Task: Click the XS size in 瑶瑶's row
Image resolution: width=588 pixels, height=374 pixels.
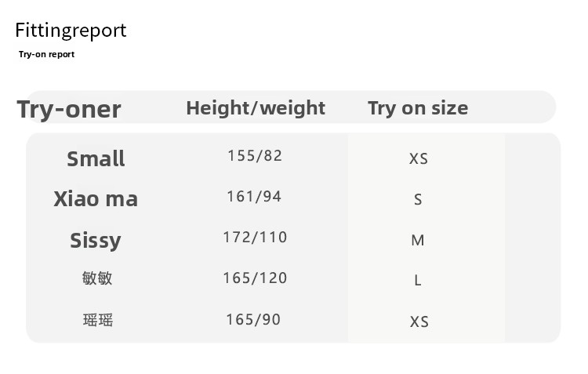Action: pyautogui.click(x=419, y=321)
